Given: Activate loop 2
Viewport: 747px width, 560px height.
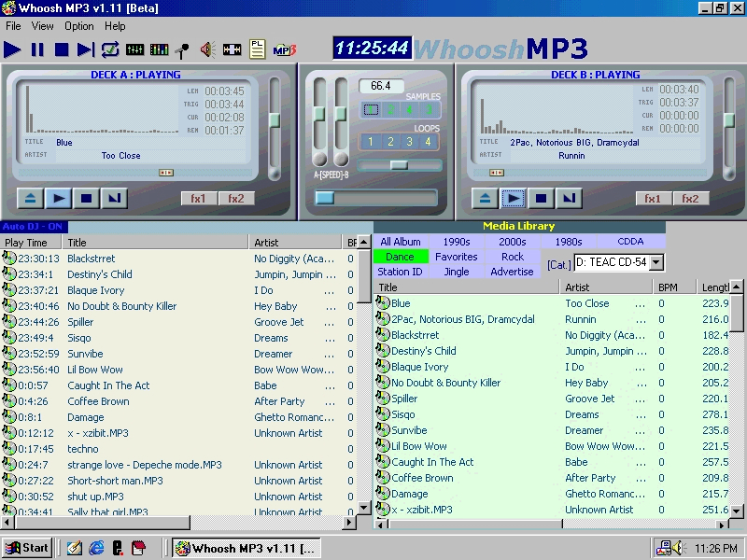Looking at the screenshot, I should [390, 142].
